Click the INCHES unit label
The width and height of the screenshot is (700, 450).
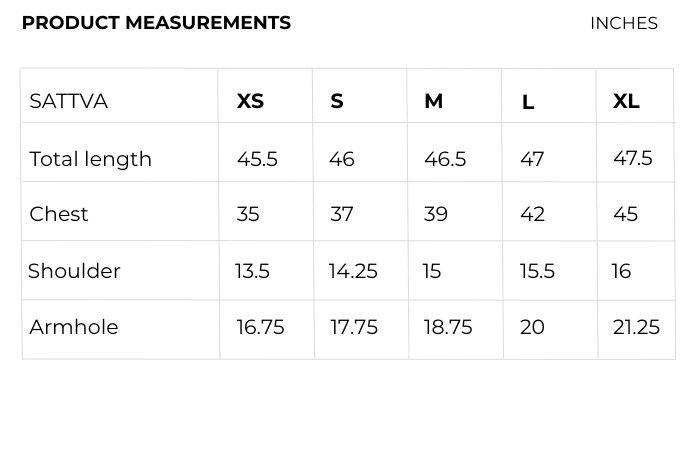click(623, 23)
